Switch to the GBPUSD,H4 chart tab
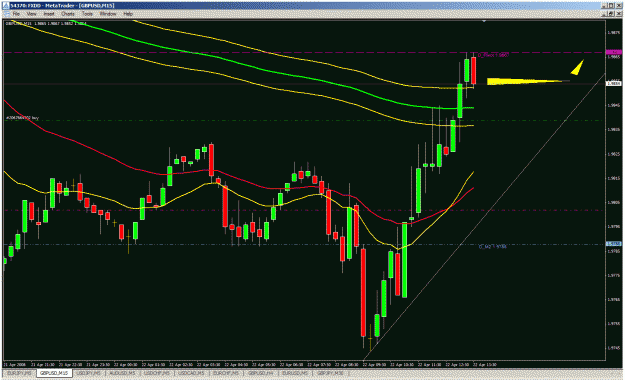Image resolution: width=625 pixels, height=380 pixels. [x=260, y=373]
